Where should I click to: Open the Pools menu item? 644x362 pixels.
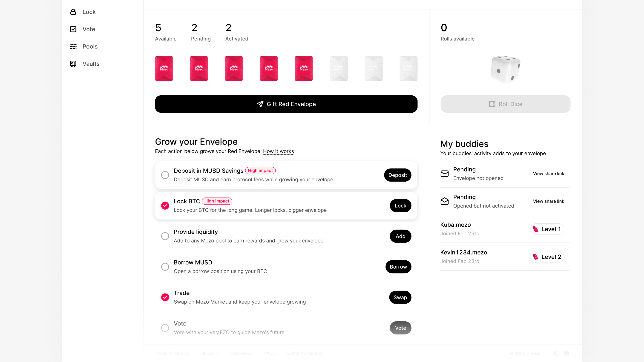click(x=90, y=46)
